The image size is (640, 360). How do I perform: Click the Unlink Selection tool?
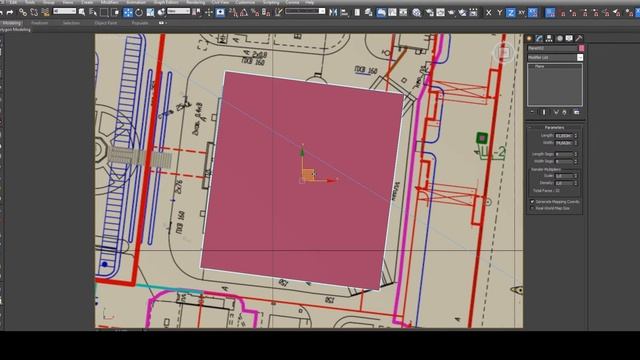[x=34, y=13]
